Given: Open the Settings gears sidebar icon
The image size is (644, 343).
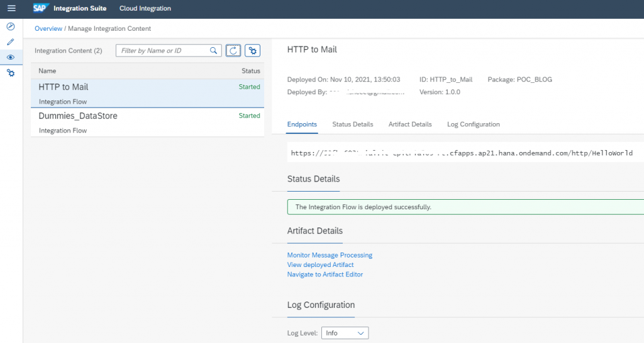Looking at the screenshot, I should [11, 73].
